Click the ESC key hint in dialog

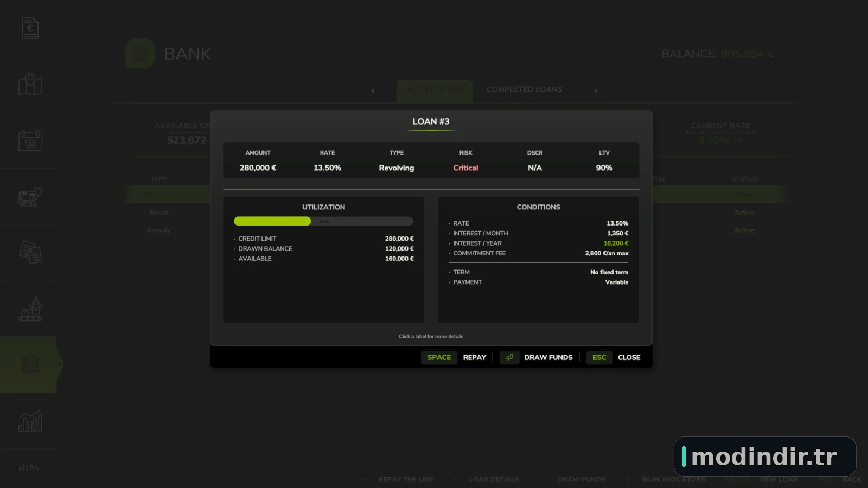[599, 357]
